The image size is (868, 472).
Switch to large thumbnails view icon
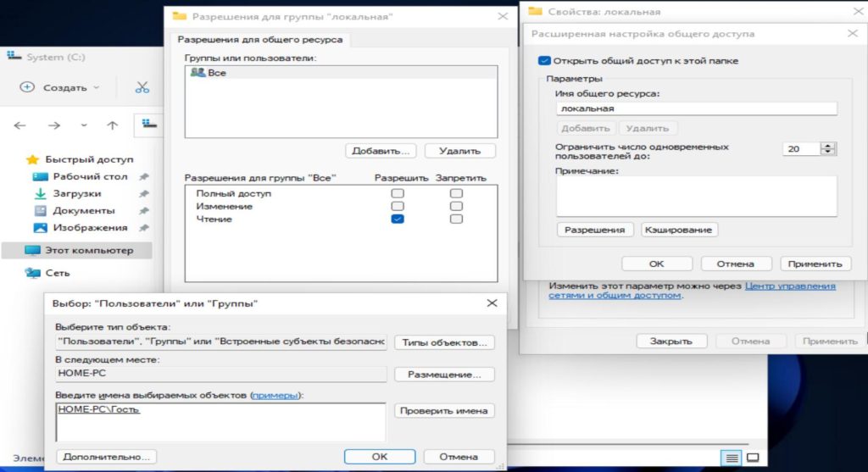tap(752, 458)
